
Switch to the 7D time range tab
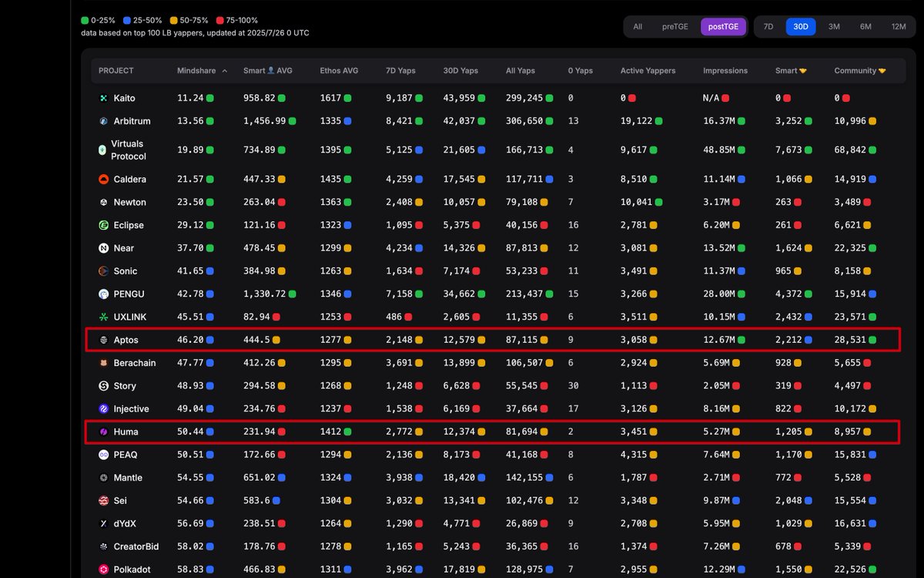coord(768,27)
